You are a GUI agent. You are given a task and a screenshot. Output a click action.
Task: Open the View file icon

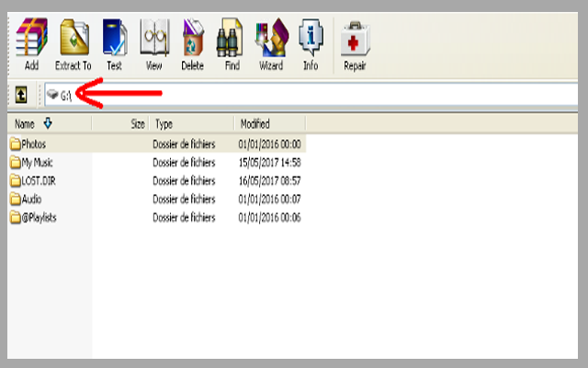[x=154, y=38]
